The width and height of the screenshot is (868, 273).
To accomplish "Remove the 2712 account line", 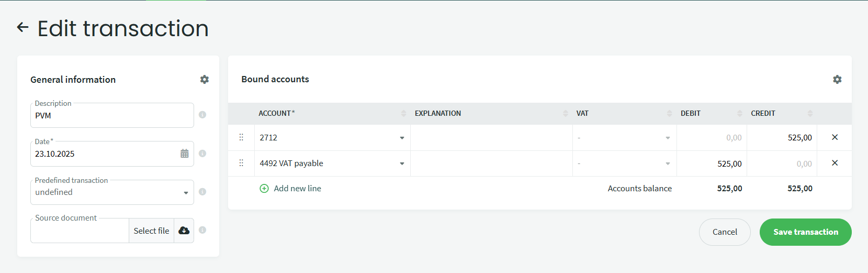I will [x=835, y=137].
